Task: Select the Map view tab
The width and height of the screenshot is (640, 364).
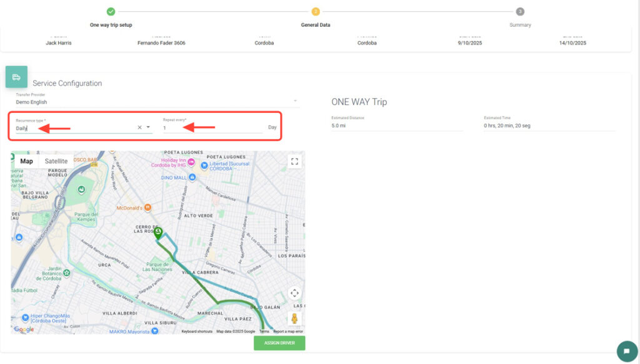Action: tap(26, 161)
